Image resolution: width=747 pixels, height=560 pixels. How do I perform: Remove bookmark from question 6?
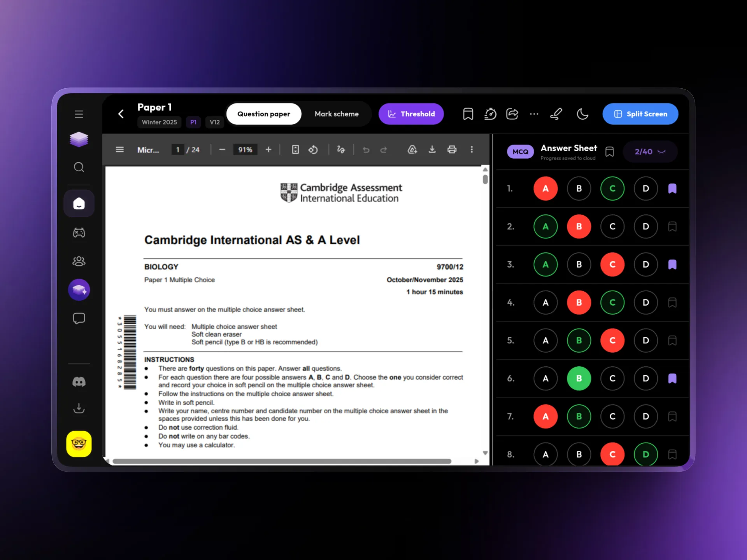coord(672,378)
